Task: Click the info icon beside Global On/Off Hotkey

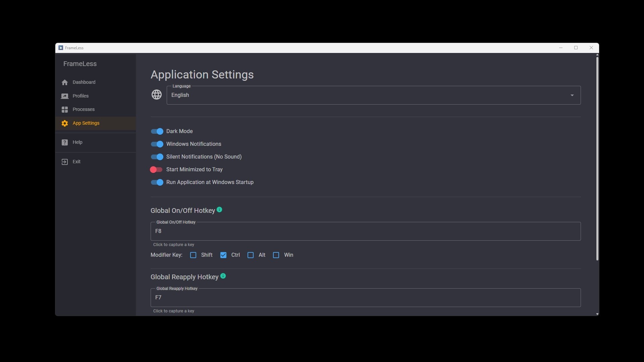Action: click(x=219, y=209)
